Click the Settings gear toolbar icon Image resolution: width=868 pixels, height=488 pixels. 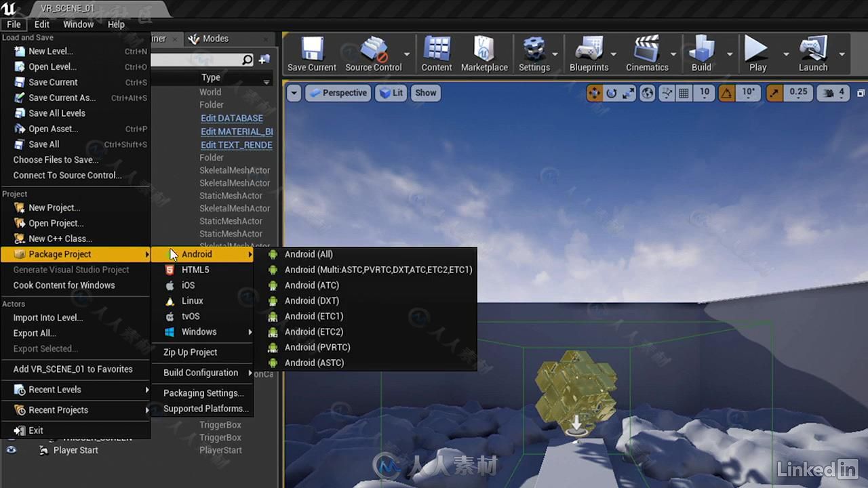534,49
